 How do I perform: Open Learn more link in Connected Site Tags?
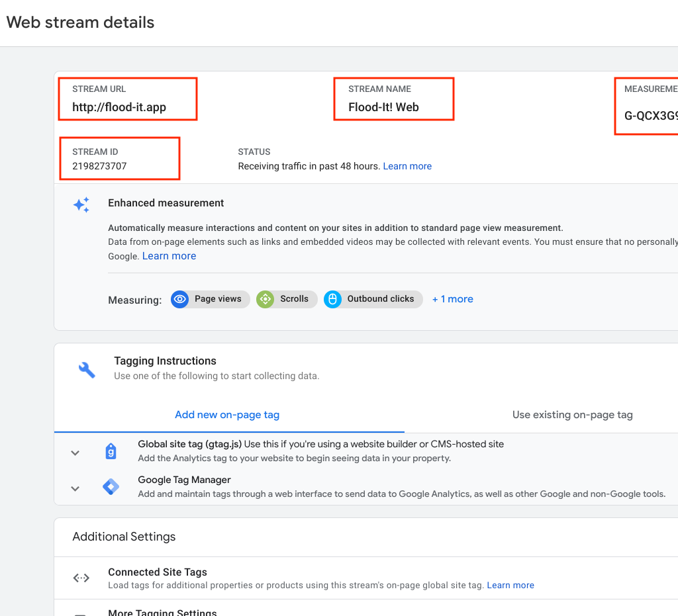click(x=510, y=586)
